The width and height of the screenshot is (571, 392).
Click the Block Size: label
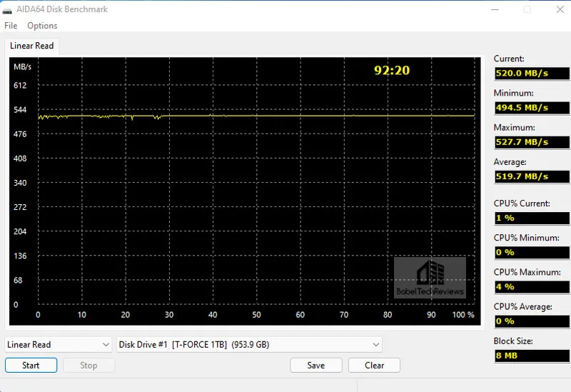(x=513, y=341)
